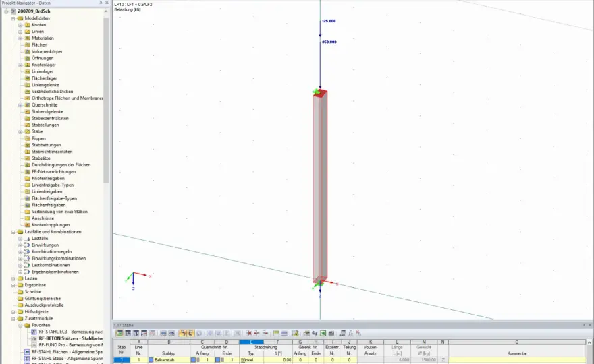Collapse the Zusatzmodule tree node

click(13, 319)
